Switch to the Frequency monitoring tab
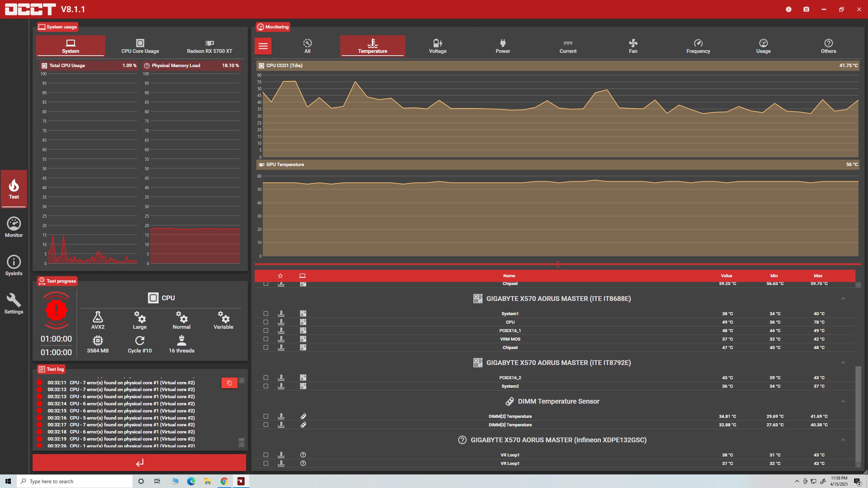 (x=698, y=46)
